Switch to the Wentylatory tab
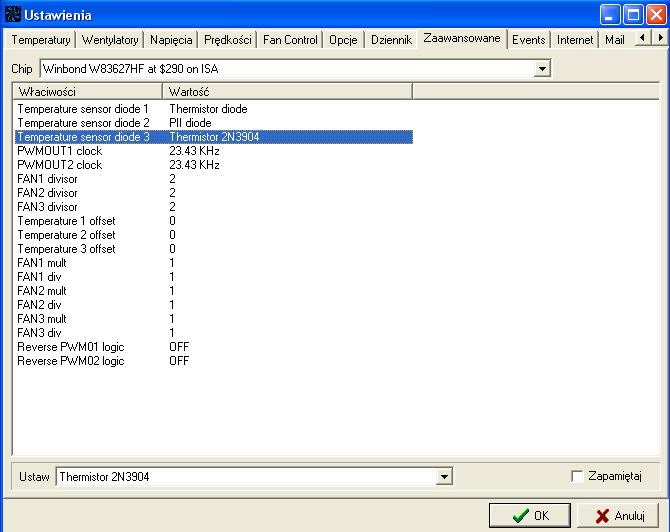The width and height of the screenshot is (670, 532). click(x=110, y=40)
